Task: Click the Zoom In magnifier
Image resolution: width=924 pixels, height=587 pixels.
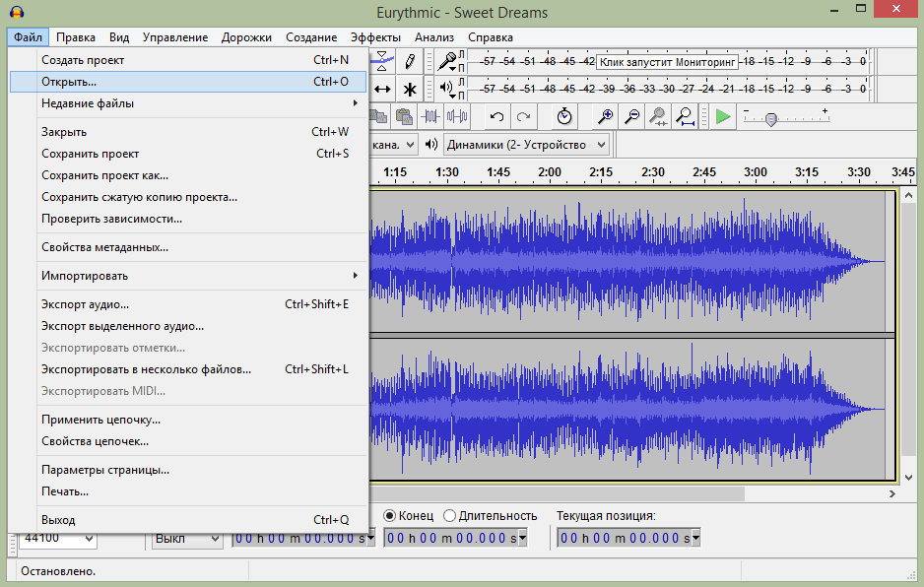Action: 606,116
